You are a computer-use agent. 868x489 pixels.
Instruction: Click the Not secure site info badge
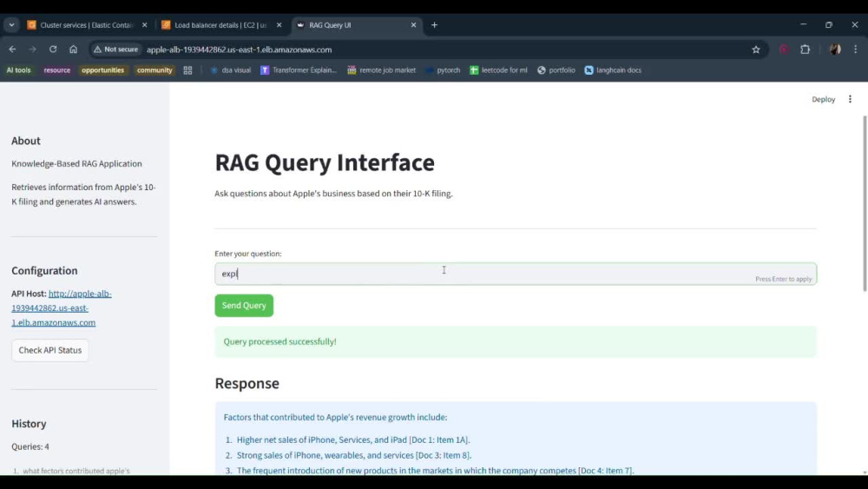pyautogui.click(x=115, y=50)
